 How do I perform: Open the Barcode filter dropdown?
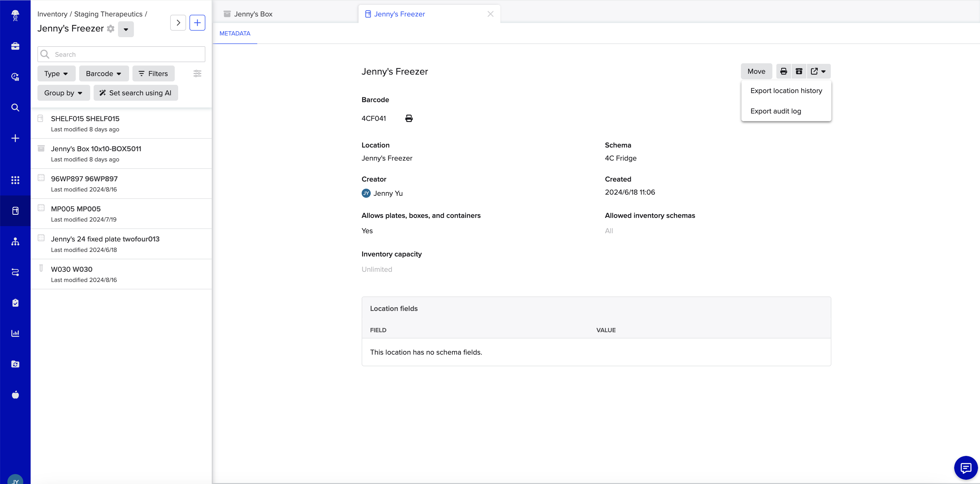pos(104,73)
